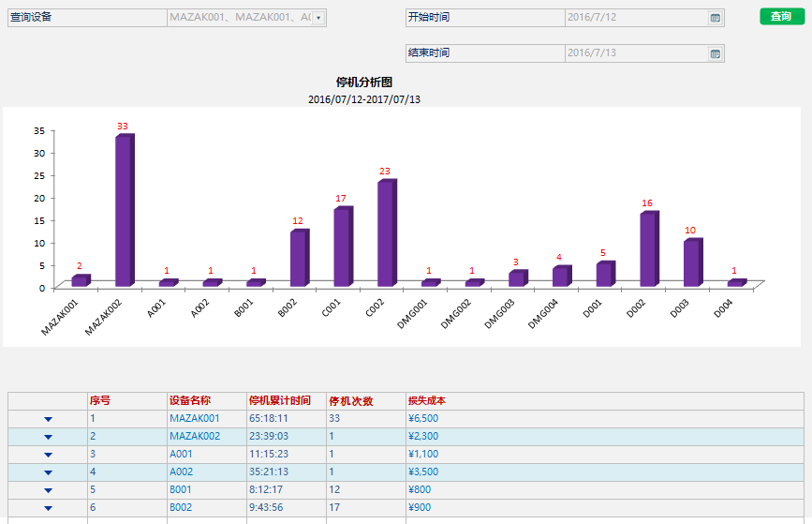The width and height of the screenshot is (812, 524).
Task: Click the 损失成本 column header
Action: 427,401
